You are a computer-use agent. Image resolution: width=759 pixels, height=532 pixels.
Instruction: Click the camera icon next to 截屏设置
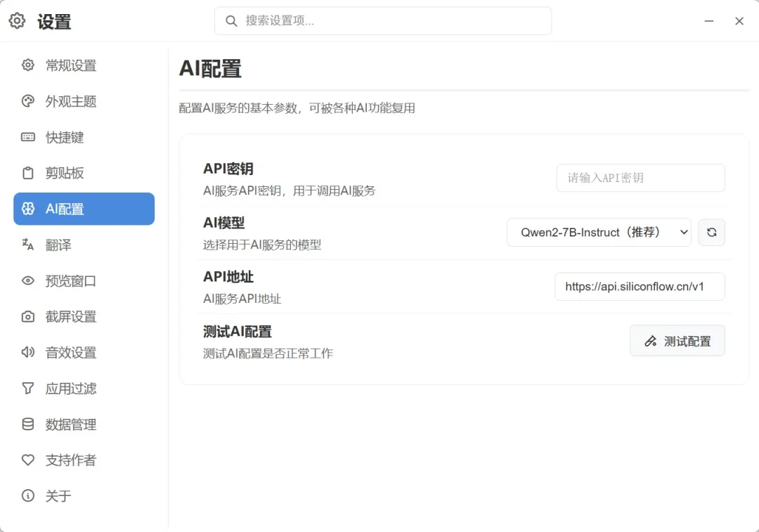pyautogui.click(x=28, y=316)
